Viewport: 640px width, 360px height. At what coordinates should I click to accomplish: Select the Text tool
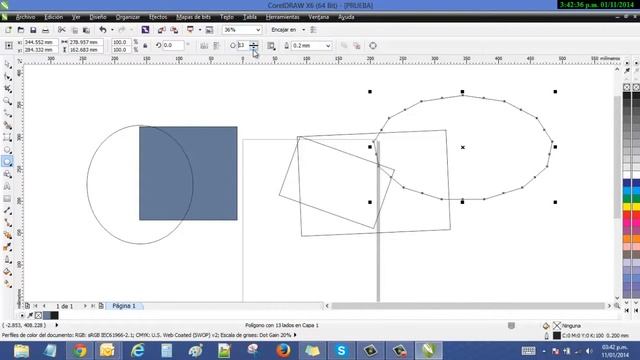(7, 186)
